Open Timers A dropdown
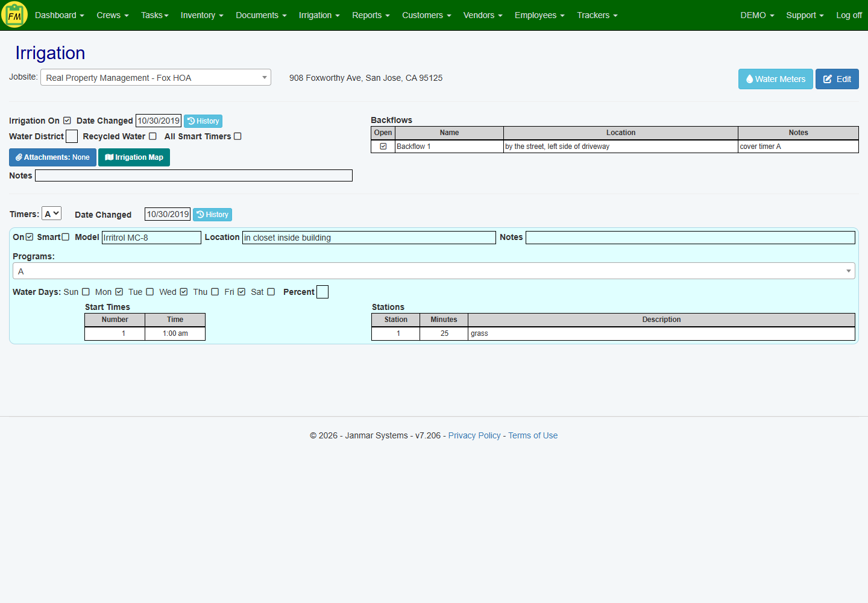 [x=51, y=214]
